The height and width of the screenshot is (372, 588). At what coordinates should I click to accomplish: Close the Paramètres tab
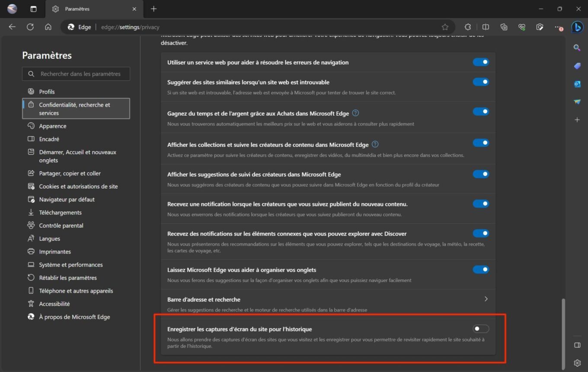click(134, 9)
